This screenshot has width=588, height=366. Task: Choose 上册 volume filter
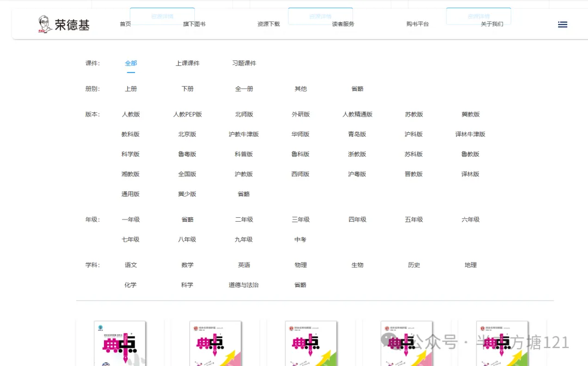131,89
